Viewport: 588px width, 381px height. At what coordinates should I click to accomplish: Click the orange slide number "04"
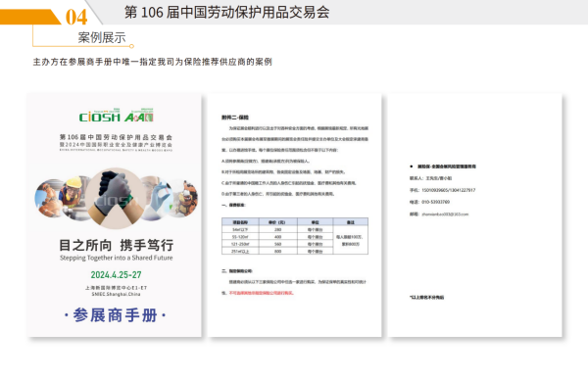tap(76, 18)
